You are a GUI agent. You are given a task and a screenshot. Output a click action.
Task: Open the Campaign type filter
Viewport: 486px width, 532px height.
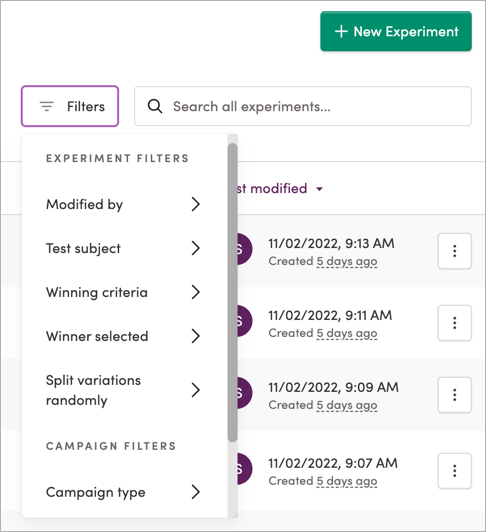(x=123, y=492)
